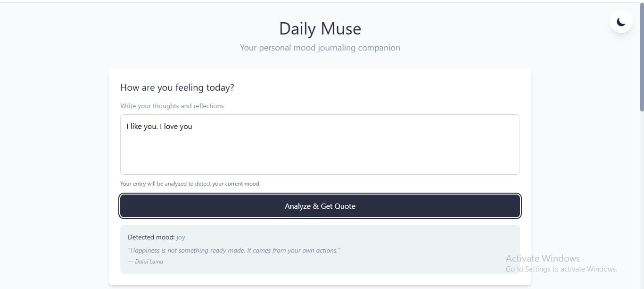
Task: Click the 'I like you. I love you' entry text
Action: point(159,126)
